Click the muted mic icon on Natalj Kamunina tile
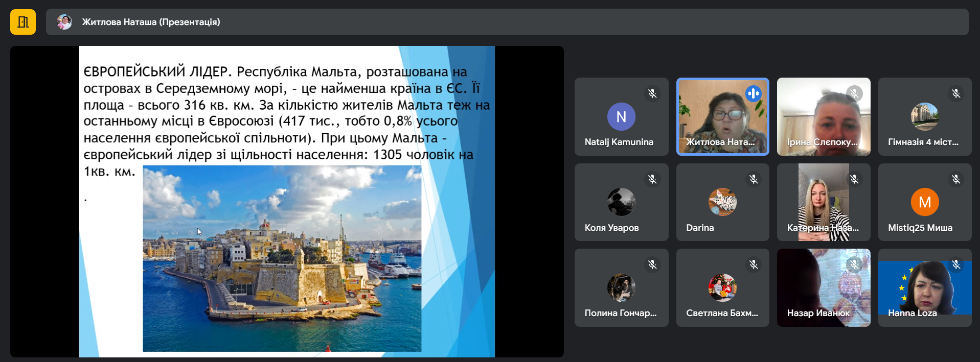980x362 pixels. click(x=652, y=93)
